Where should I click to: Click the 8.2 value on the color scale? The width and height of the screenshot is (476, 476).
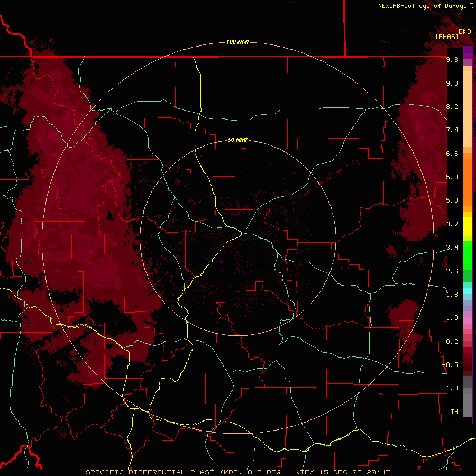pos(452,106)
